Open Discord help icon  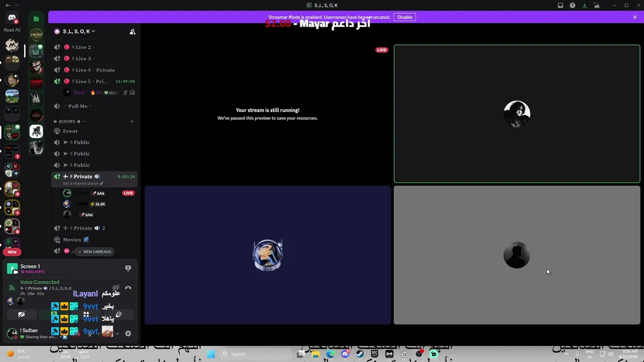(x=573, y=6)
